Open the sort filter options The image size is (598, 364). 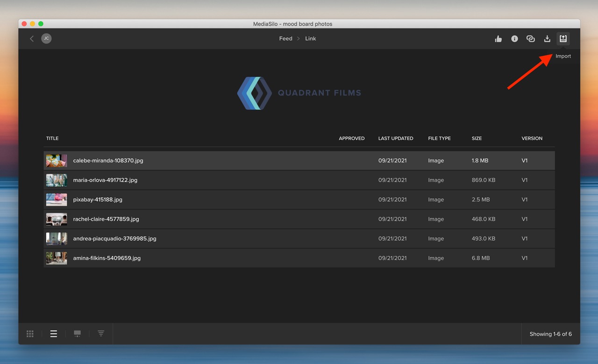[x=101, y=334]
